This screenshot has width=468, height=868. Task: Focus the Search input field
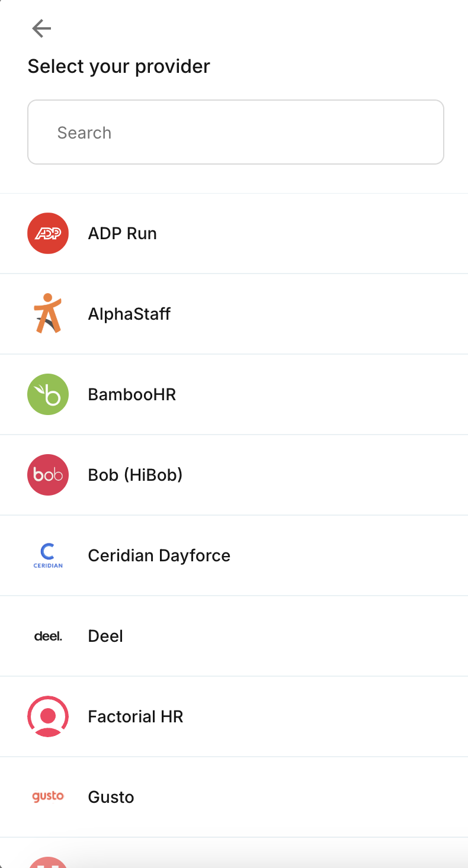coord(236,132)
